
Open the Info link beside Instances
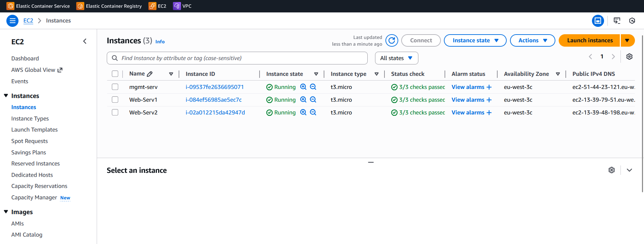point(160,42)
